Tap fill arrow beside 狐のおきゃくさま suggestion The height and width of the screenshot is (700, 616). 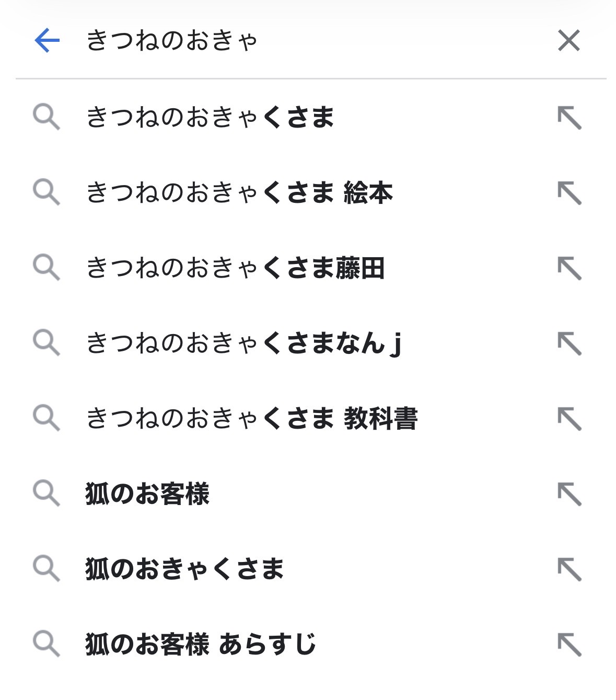[569, 569]
